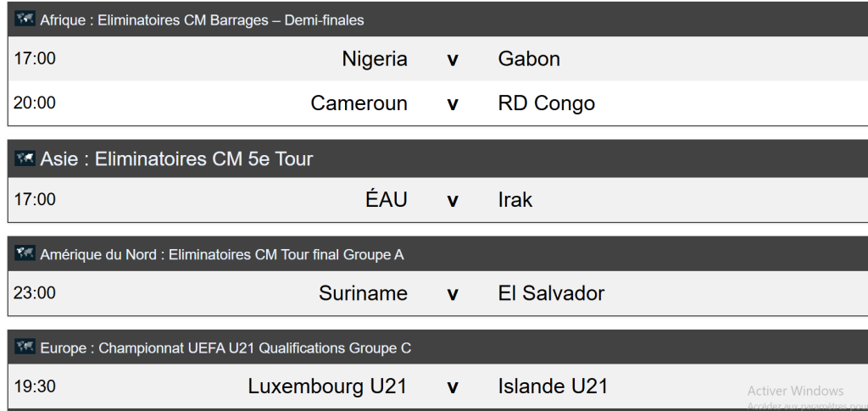The height and width of the screenshot is (411, 868).
Task: Click the map icon beside the Europe header
Action: click(25, 347)
